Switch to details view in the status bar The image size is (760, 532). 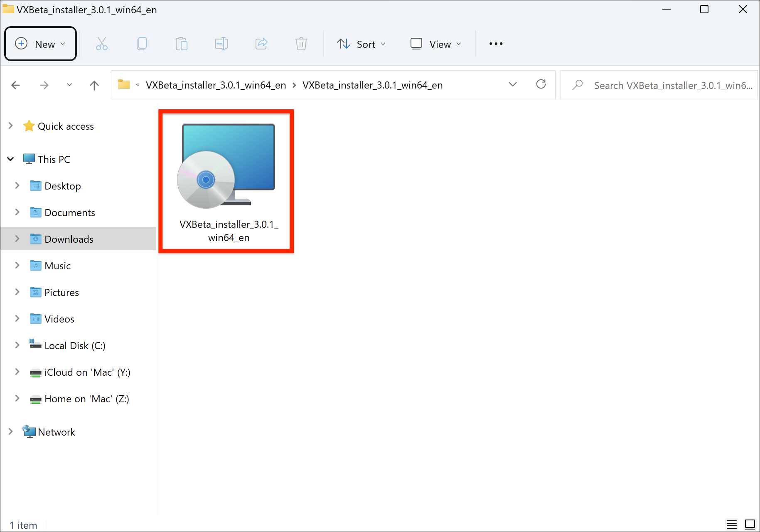click(731, 525)
